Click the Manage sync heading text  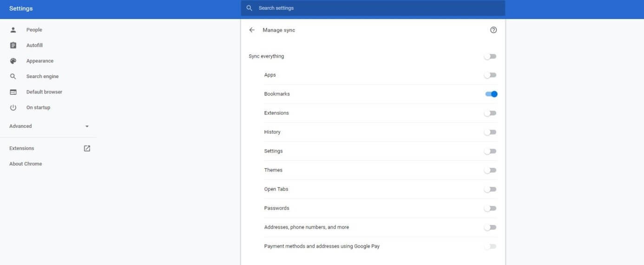279,30
